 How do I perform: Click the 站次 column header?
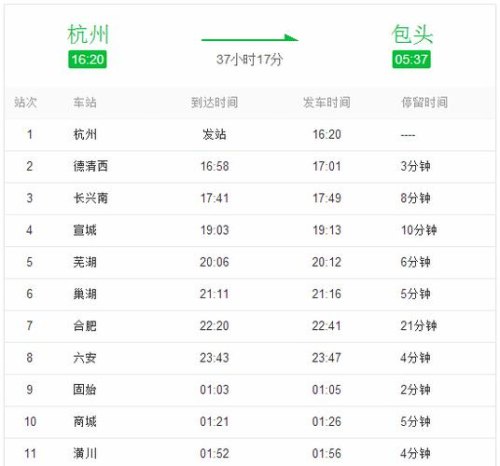coord(25,102)
